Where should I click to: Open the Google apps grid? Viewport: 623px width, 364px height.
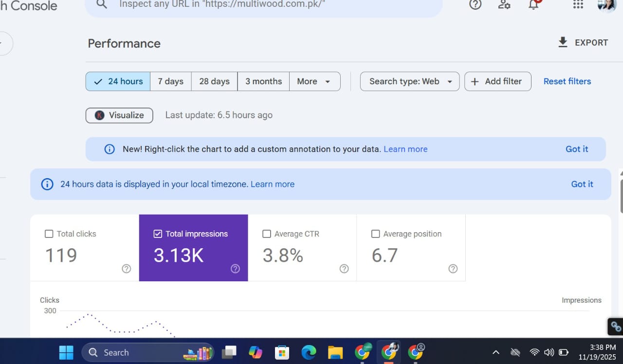(x=578, y=4)
